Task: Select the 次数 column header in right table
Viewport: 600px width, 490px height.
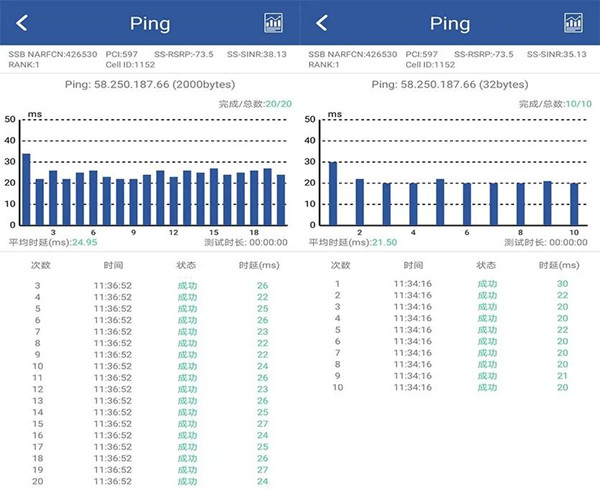Action: 340,265
